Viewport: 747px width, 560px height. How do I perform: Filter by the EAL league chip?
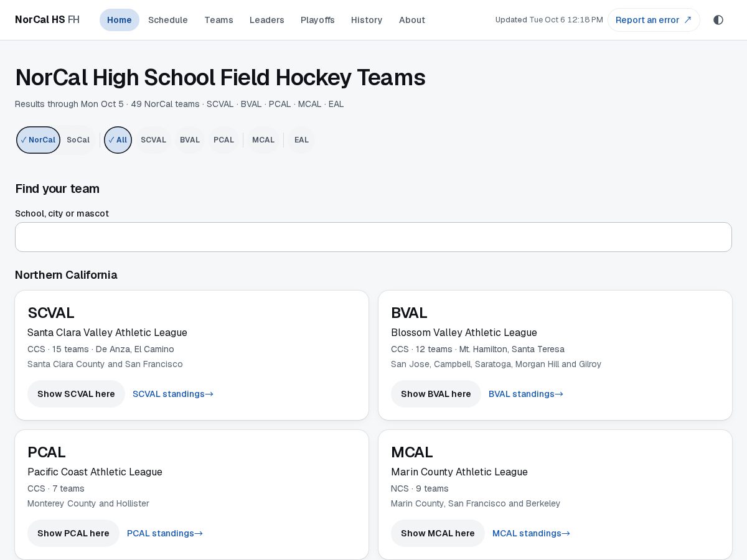tap(301, 140)
